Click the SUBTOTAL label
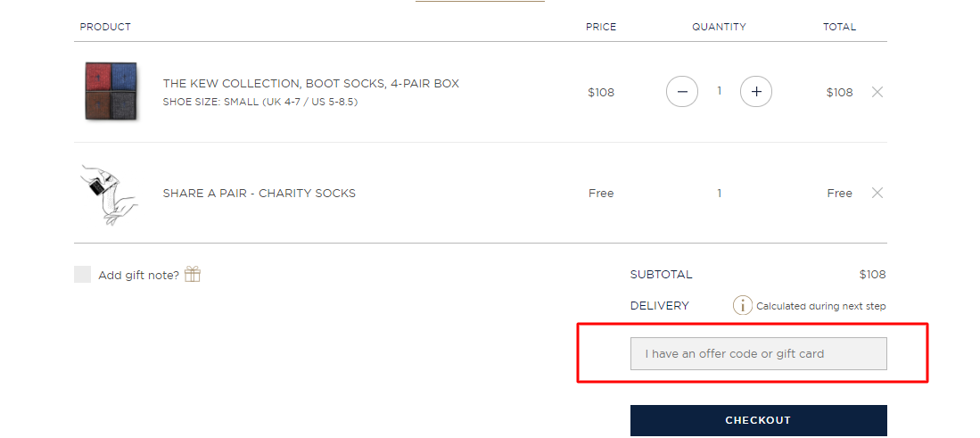This screenshot has width=980, height=438. pos(662,274)
